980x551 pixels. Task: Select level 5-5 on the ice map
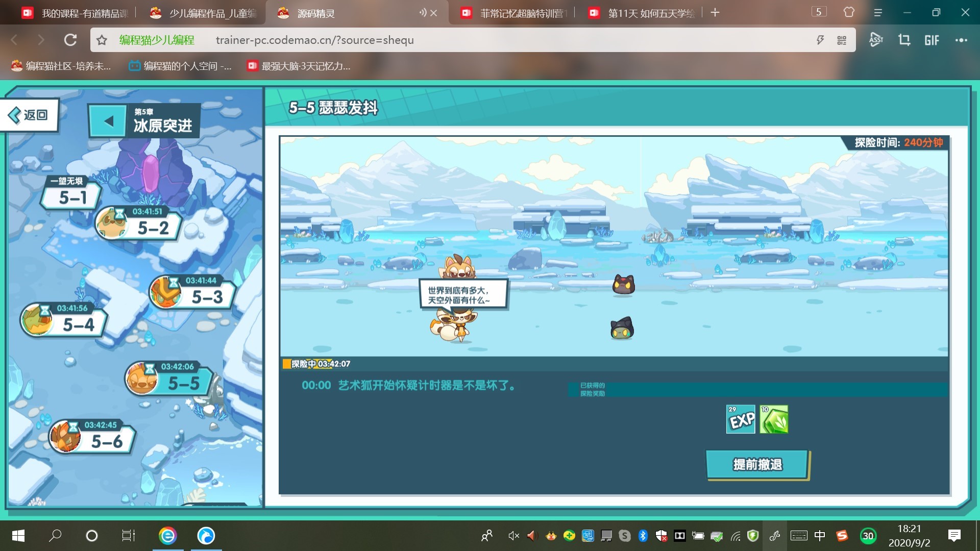point(170,379)
